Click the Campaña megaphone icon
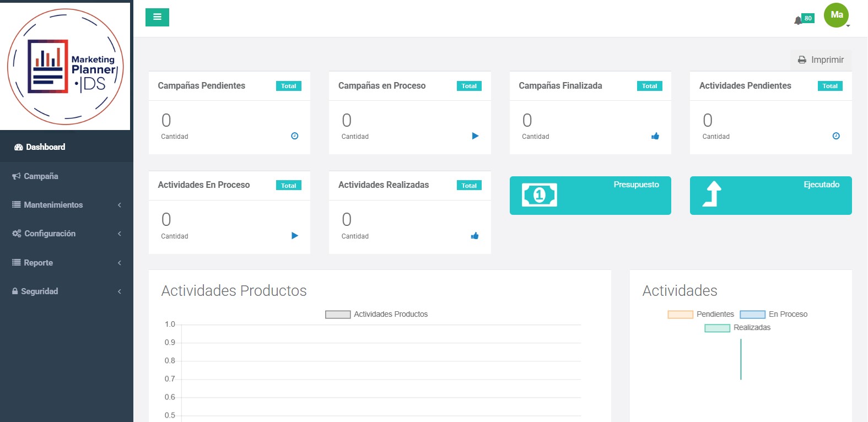This screenshot has height=422, width=868. (17, 176)
